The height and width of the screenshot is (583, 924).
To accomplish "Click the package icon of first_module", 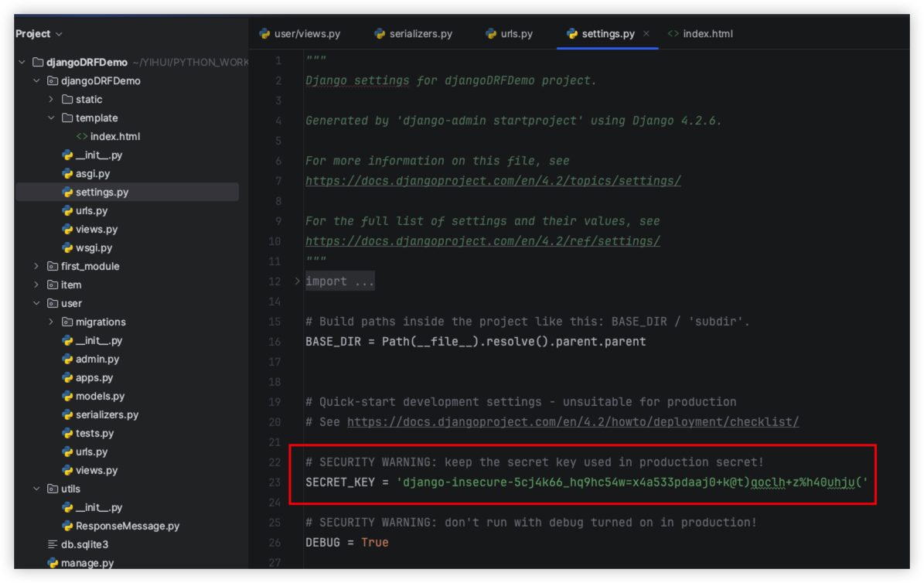I will pos(53,266).
